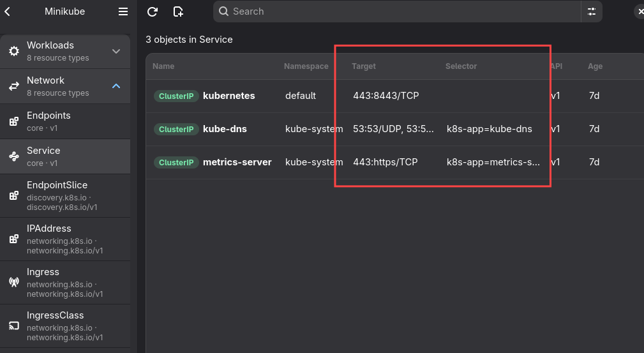Open the metrics-server service row

point(394,162)
